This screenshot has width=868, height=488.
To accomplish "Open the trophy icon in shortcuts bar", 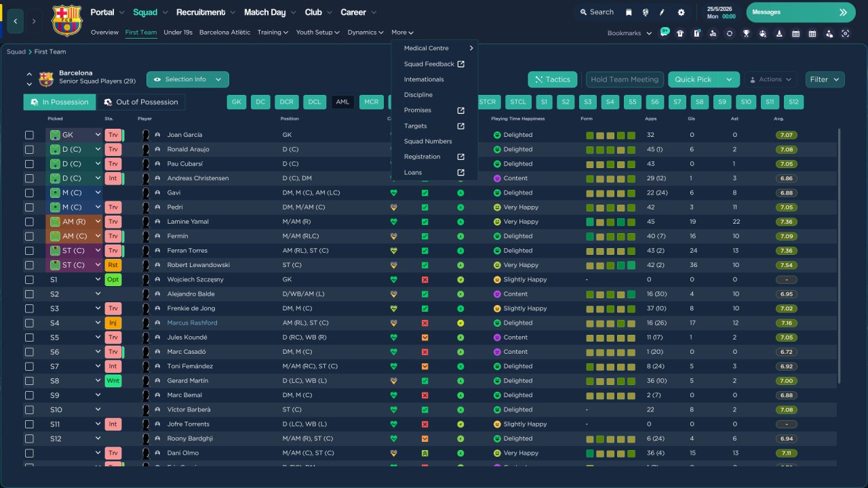I will tap(746, 33).
